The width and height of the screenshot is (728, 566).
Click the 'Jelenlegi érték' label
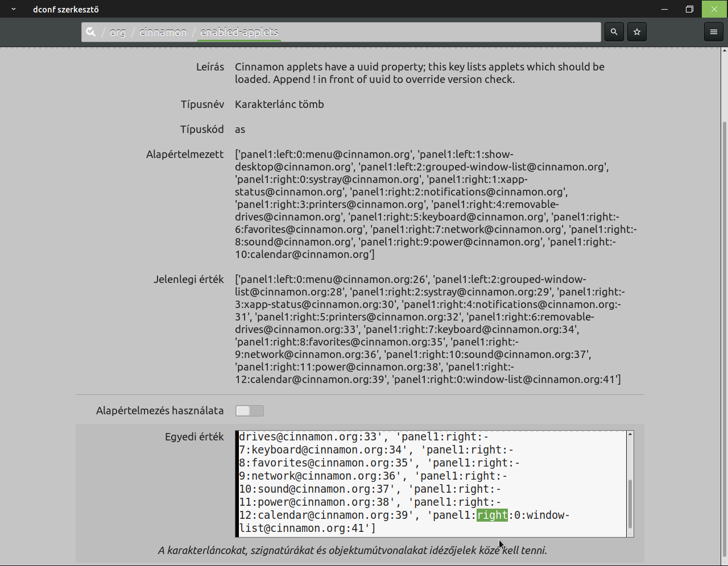pyautogui.click(x=189, y=280)
